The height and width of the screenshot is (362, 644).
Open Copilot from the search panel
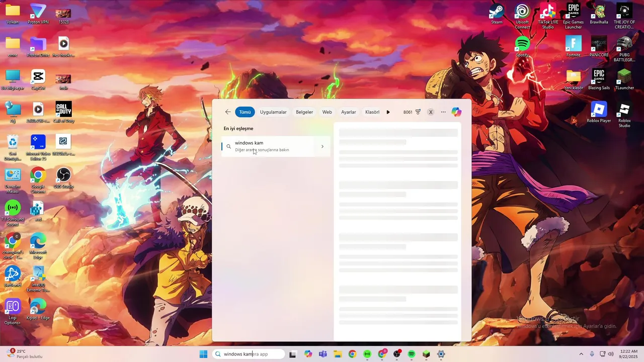[456, 112]
